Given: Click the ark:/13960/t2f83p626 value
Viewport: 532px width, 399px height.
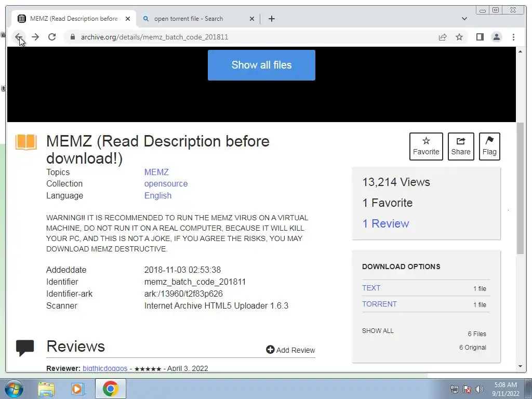Looking at the screenshot, I should point(183,294).
